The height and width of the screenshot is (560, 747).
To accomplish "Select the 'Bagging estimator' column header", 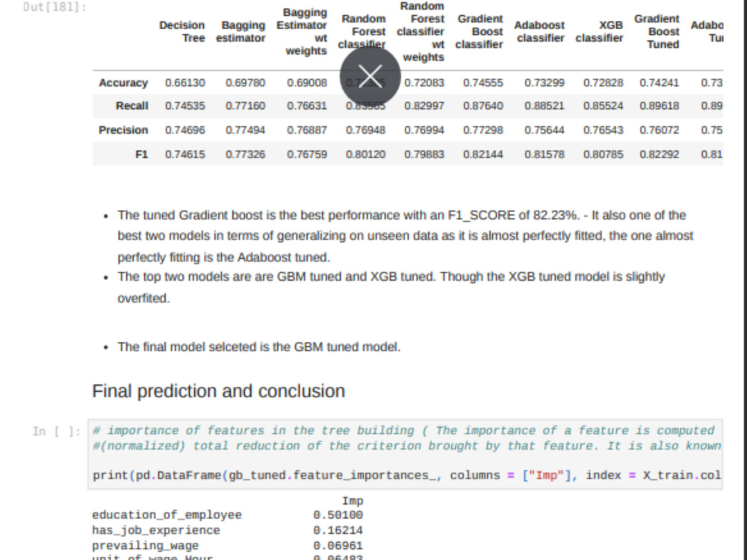I will 241,31.
